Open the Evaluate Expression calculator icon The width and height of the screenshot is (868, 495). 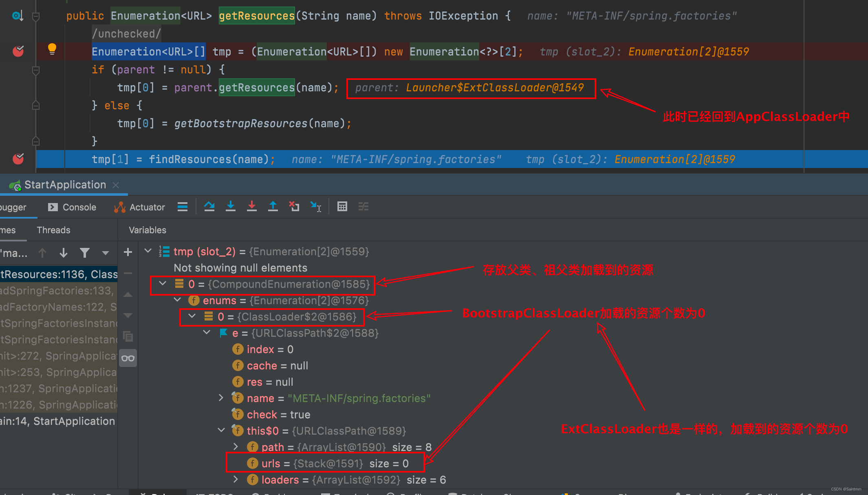pyautogui.click(x=342, y=207)
